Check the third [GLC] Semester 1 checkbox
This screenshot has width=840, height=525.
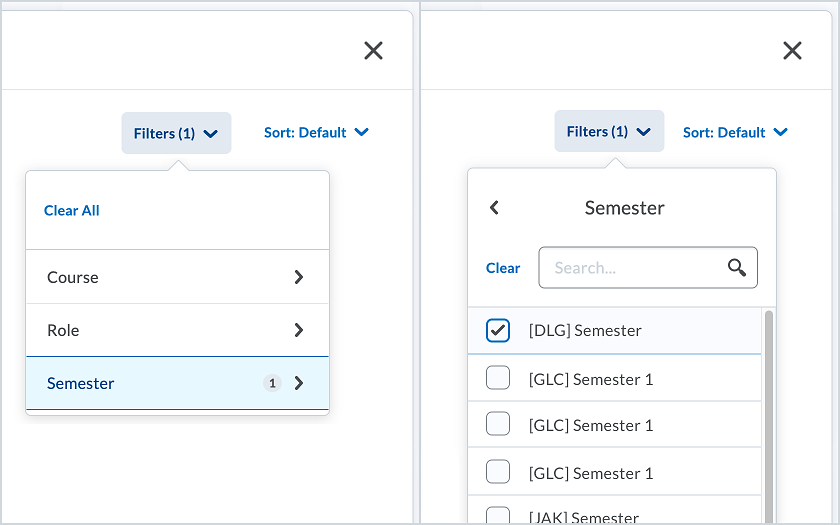[x=498, y=472]
